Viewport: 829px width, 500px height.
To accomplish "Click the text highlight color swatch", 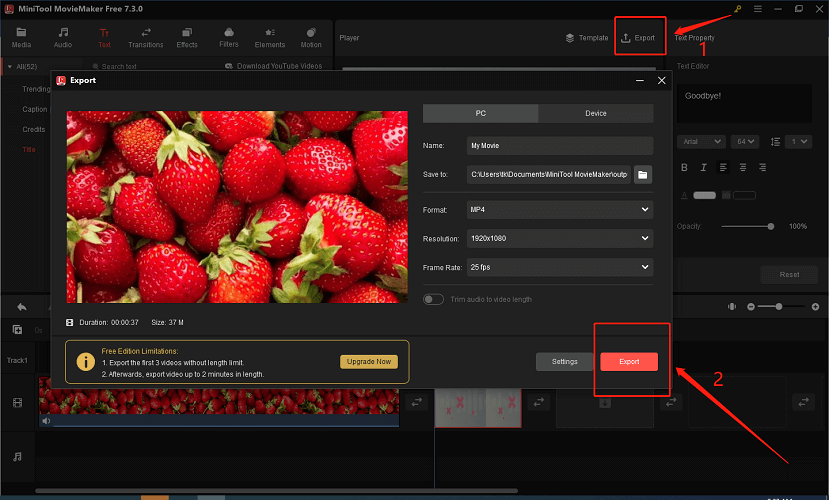I will point(744,196).
